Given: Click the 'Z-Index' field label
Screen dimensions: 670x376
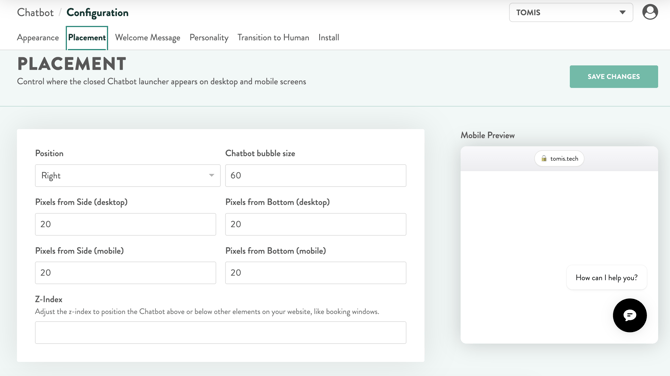Looking at the screenshot, I should coord(49,300).
